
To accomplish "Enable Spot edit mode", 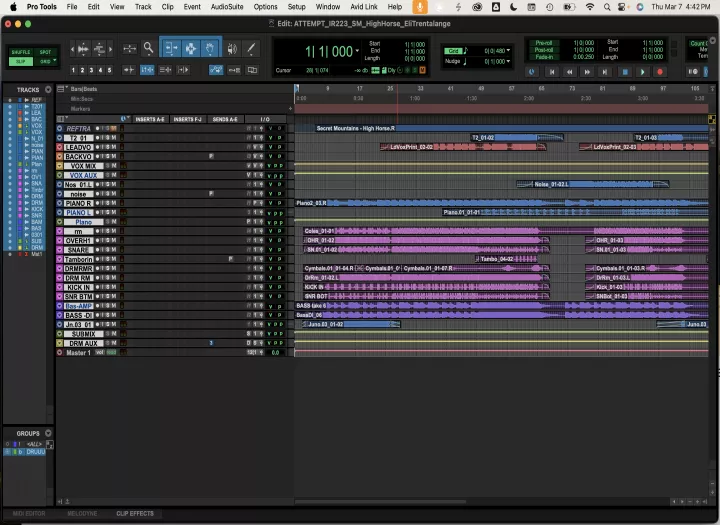I will (45, 52).
